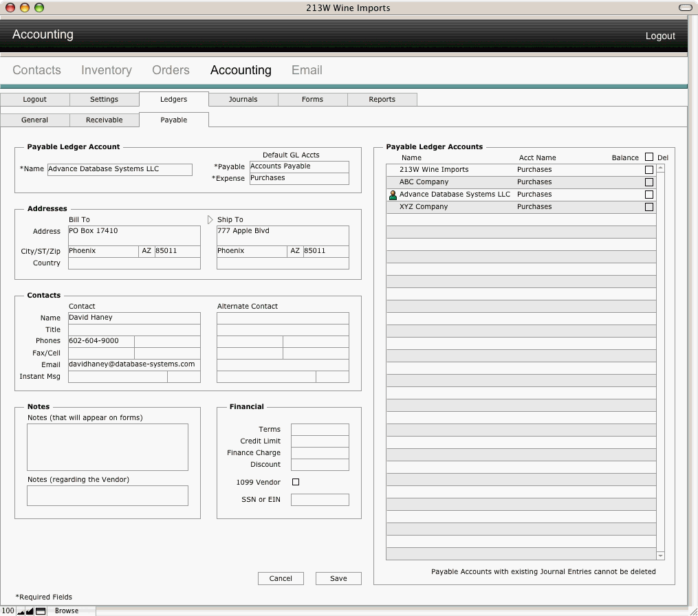Click the Logout sub-tab
This screenshot has height=616, width=698.
click(x=34, y=99)
